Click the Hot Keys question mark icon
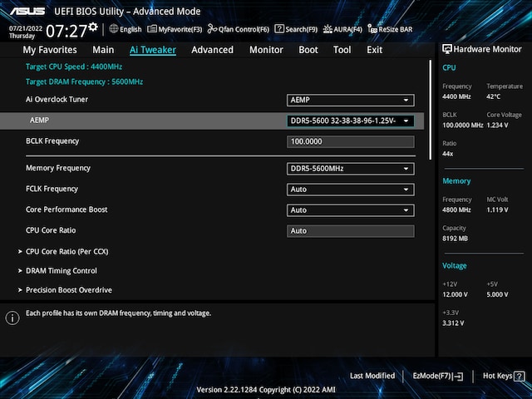532x399 pixels. [x=520, y=376]
